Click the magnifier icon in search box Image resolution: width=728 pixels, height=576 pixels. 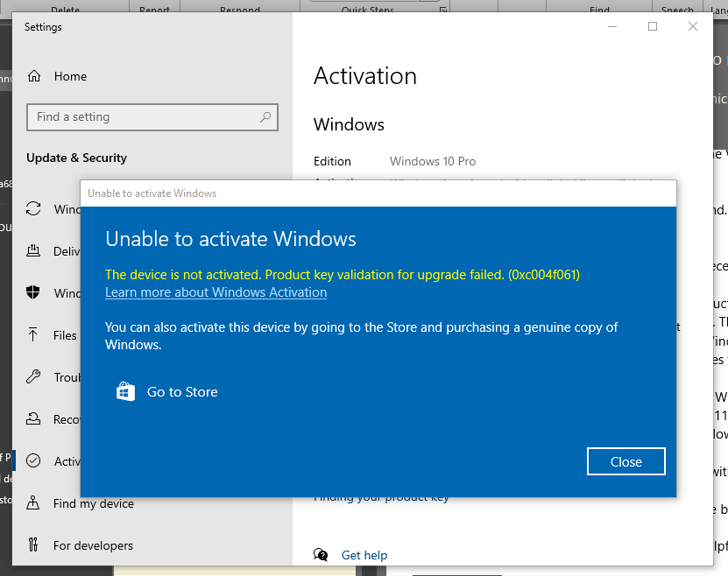265,117
